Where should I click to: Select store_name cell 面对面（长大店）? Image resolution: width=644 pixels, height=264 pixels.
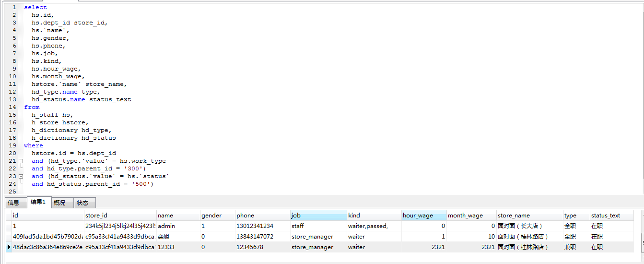click(x=530, y=226)
